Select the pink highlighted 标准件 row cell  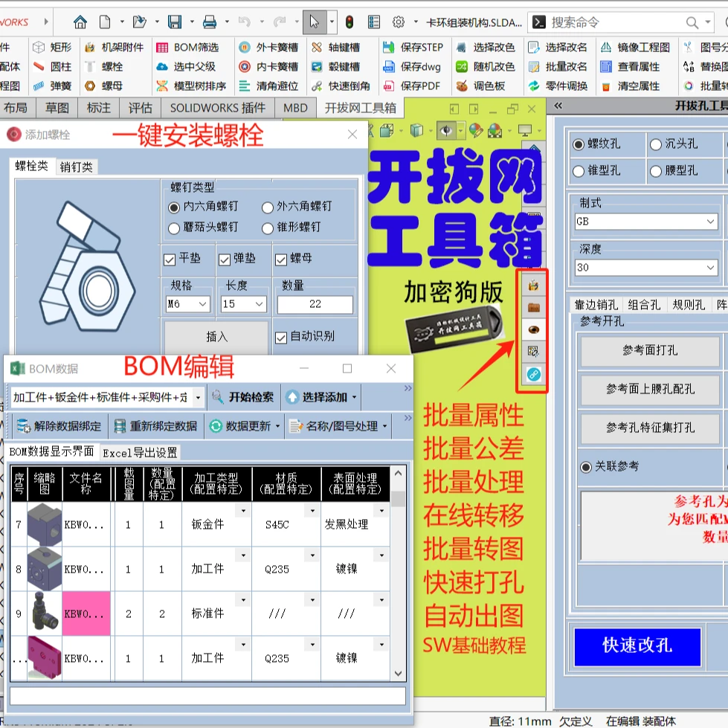coord(87,613)
